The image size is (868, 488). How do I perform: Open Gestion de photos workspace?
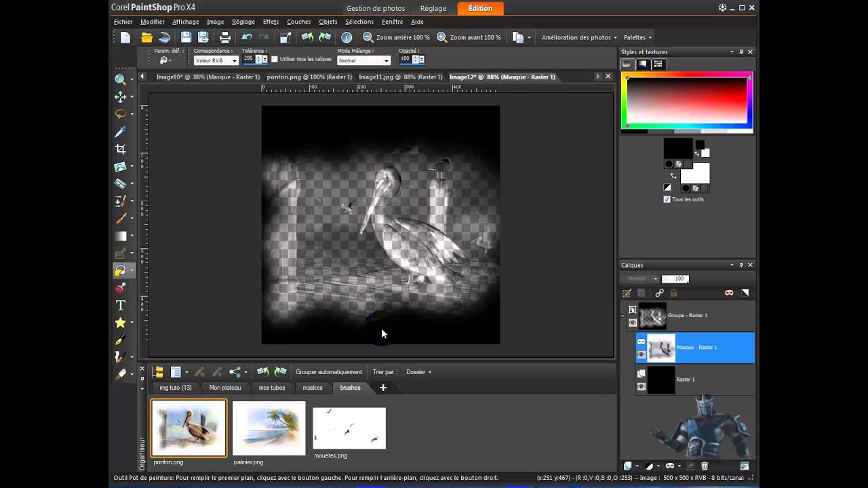click(x=376, y=8)
